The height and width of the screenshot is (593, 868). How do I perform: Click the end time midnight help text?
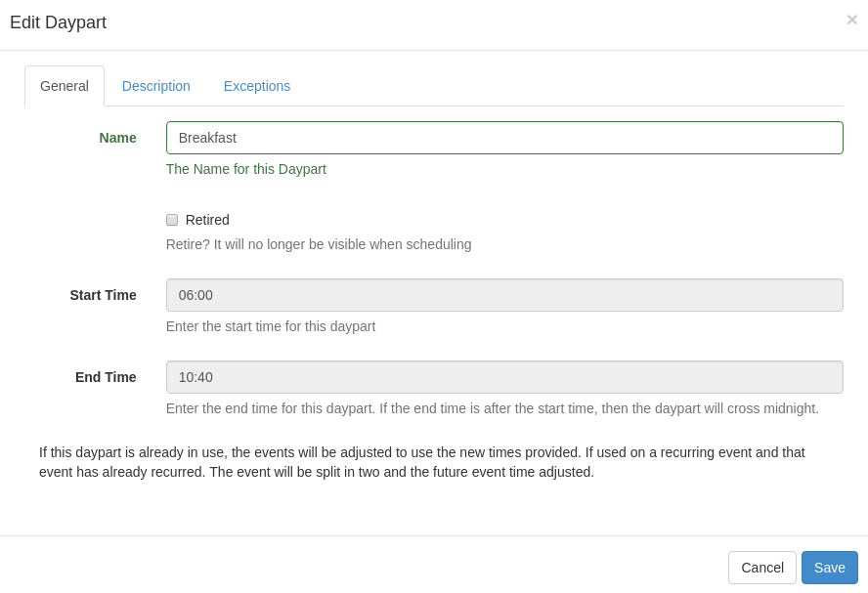click(x=493, y=408)
